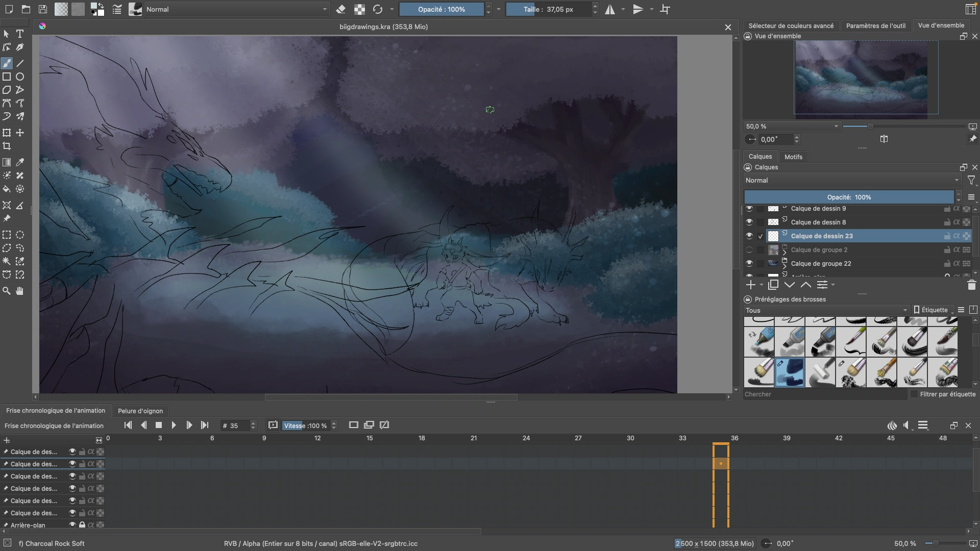Activate the Crop tool
Viewport: 980px width, 551px height.
click(x=7, y=146)
